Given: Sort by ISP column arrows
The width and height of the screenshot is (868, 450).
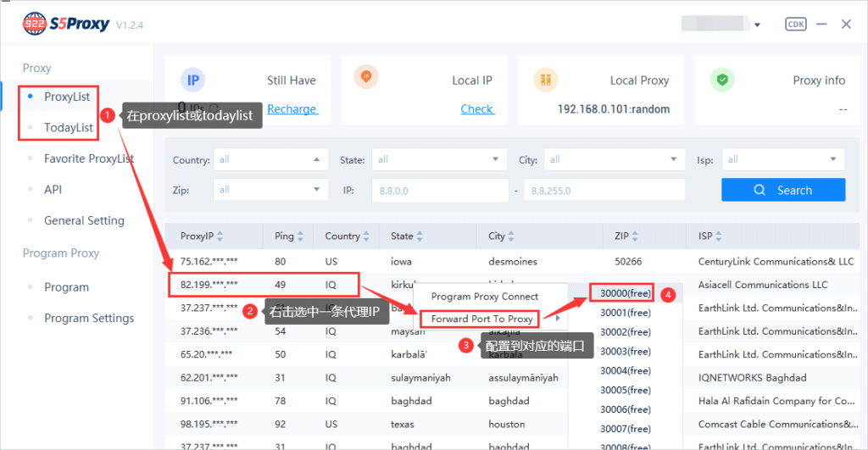Looking at the screenshot, I should pos(719,236).
